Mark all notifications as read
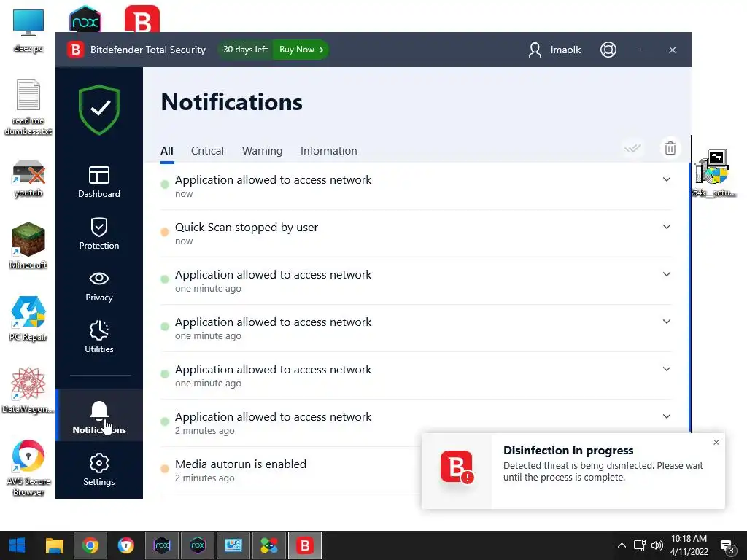The height and width of the screenshot is (560, 747). pyautogui.click(x=632, y=149)
